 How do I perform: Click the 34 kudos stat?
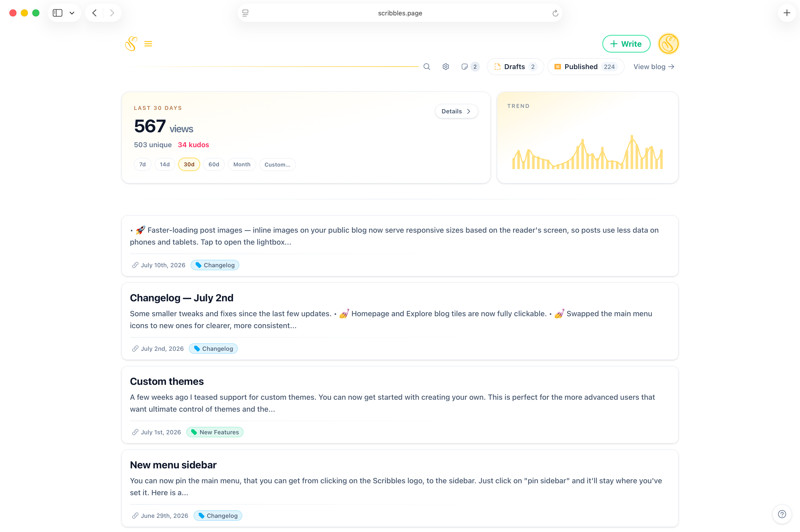[194, 145]
